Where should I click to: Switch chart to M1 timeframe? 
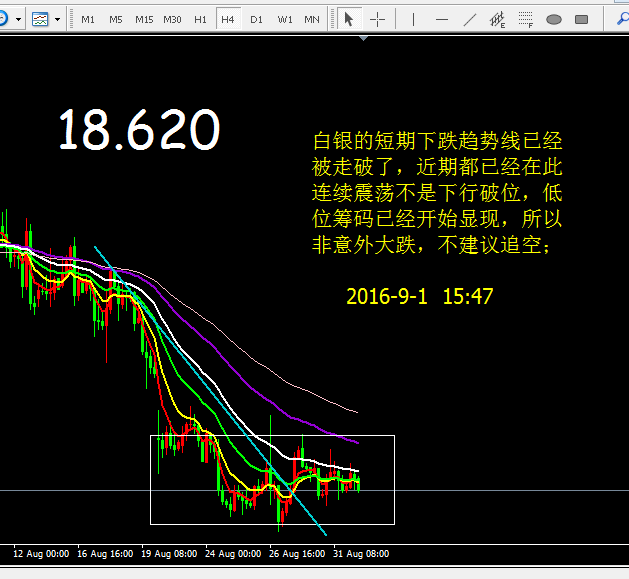click(88, 19)
